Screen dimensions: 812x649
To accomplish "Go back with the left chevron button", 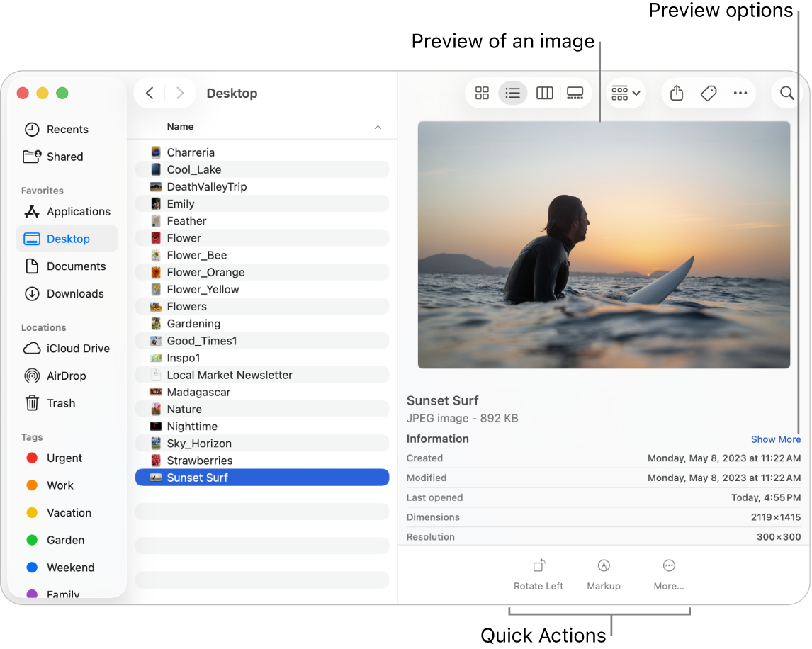I will pos(150,94).
